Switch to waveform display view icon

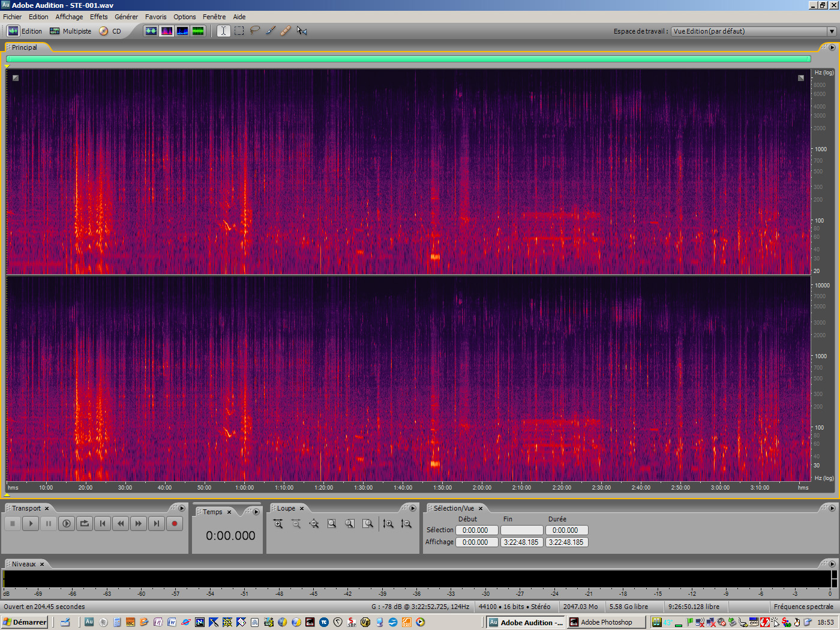(151, 31)
